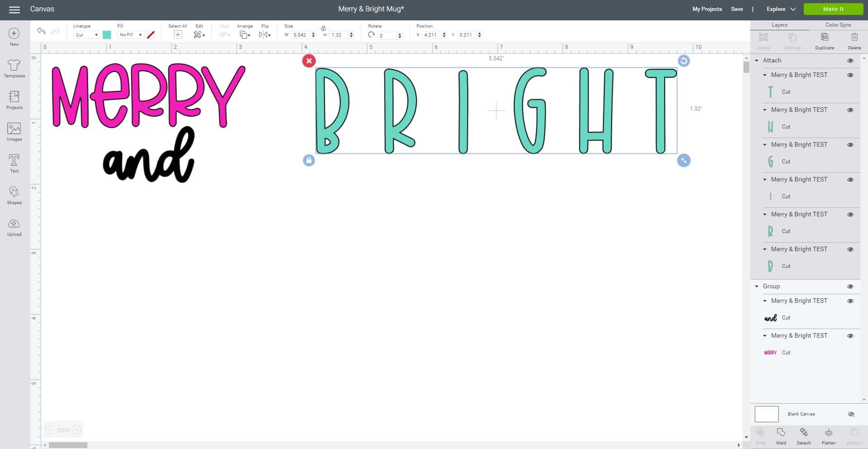Click the Height size input field
Screen dimensions: 868x449
339,35
